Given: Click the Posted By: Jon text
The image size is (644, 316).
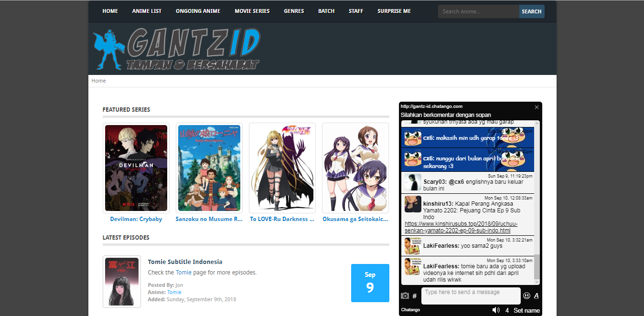Looking at the screenshot, I should click(x=165, y=285).
